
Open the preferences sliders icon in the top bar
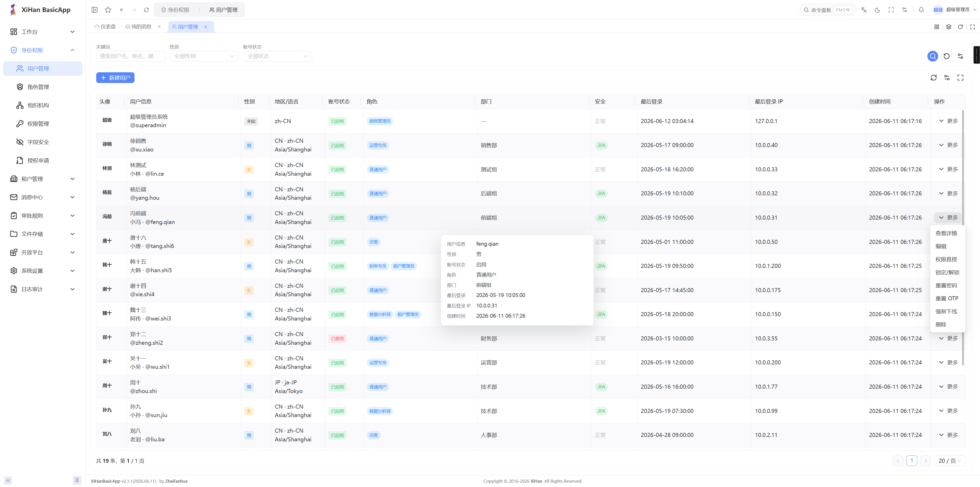pyautogui.click(x=905, y=10)
